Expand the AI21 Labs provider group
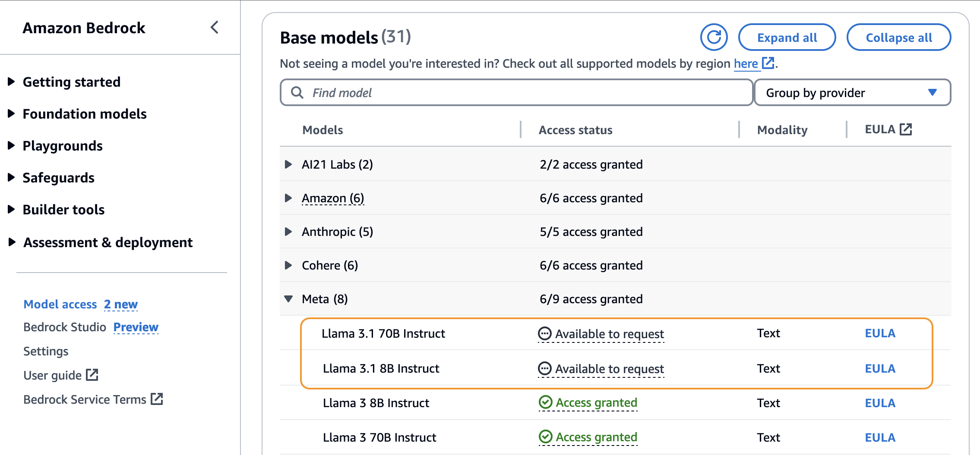Viewport: 980px width, 455px height. [x=288, y=164]
